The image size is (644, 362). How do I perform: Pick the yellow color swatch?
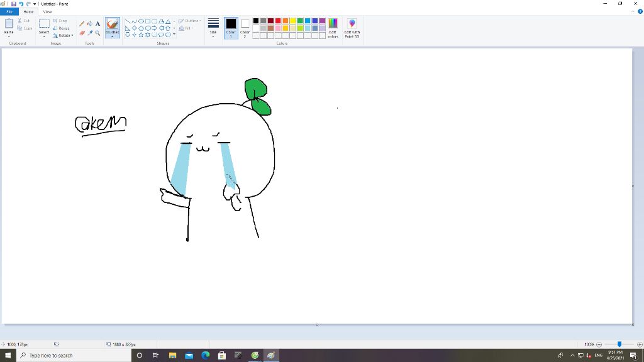(x=293, y=21)
